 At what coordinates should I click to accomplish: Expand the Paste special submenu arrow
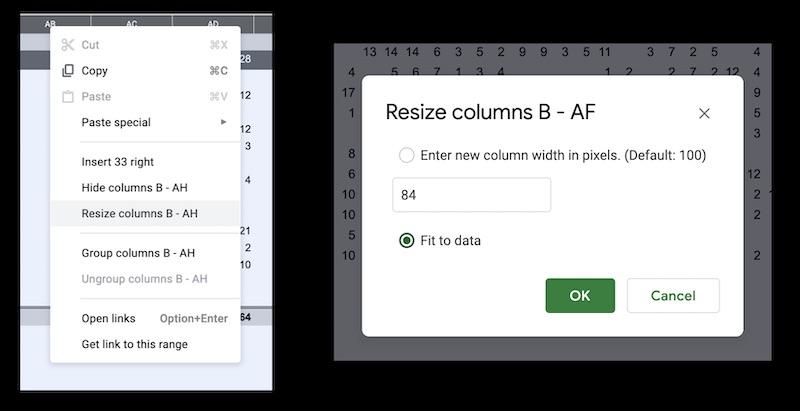(224, 122)
